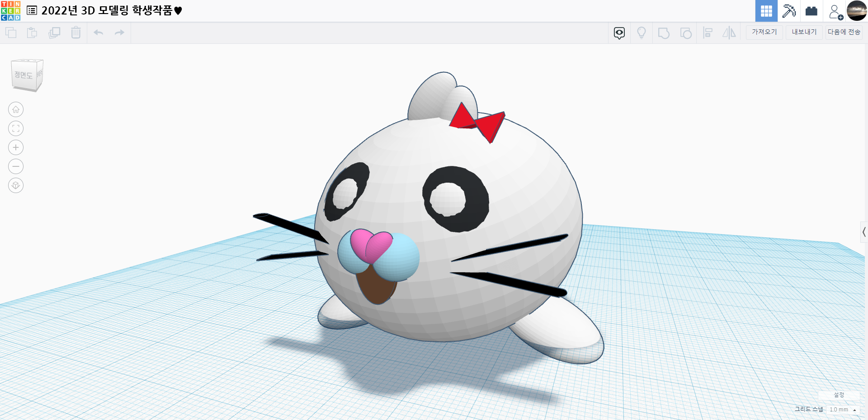Toggle orthographic perspective view cube icon
The width and height of the screenshot is (868, 420).
click(x=16, y=185)
